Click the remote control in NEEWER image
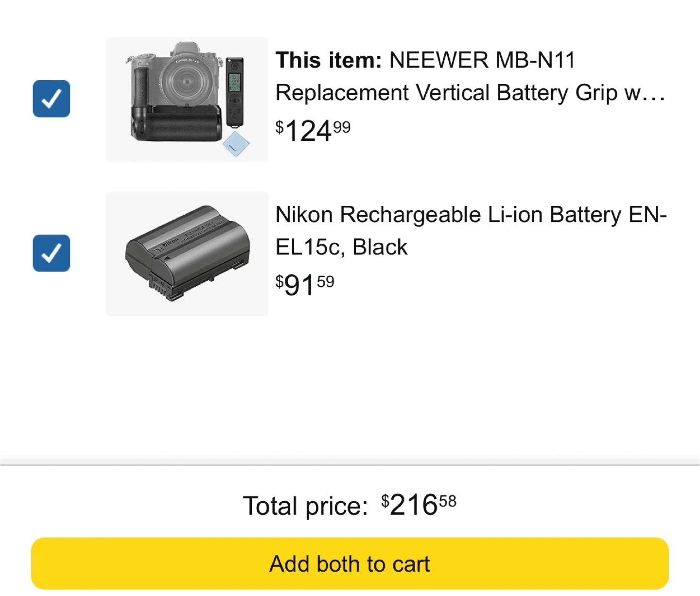This screenshot has height=596, width=700. coord(235,91)
